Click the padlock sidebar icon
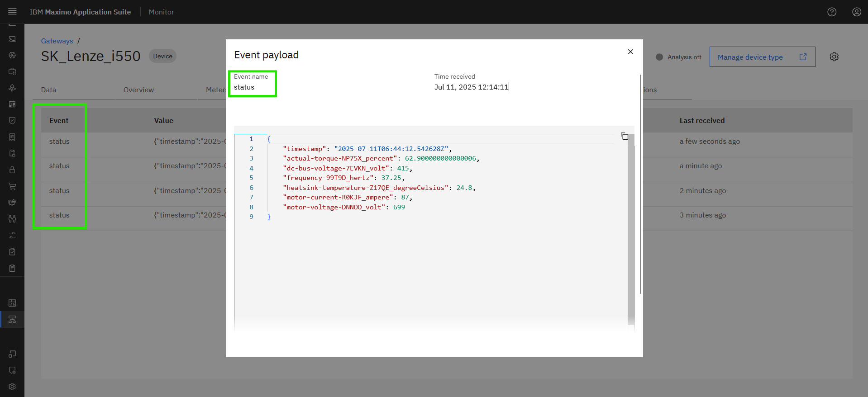This screenshot has width=868, height=397. point(12,170)
